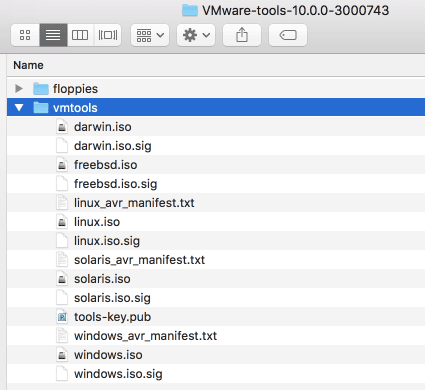Click the windows_avr_manifest.txt document icon
This screenshot has width=425, height=390.
click(62, 336)
